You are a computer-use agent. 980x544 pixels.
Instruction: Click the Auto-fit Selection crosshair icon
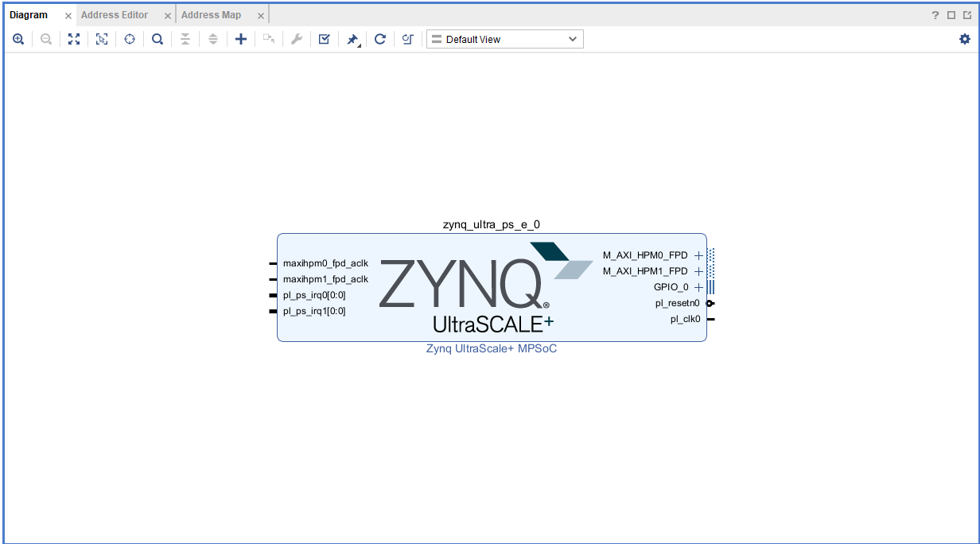[x=130, y=39]
